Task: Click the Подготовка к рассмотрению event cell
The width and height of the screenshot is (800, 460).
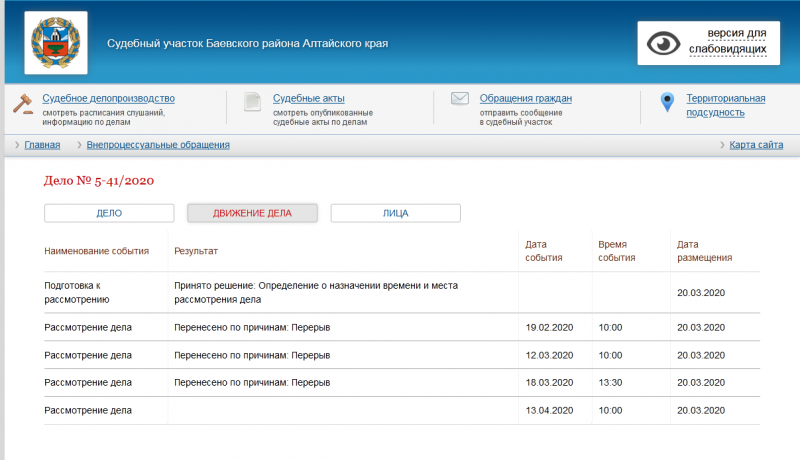Action: pos(77,292)
